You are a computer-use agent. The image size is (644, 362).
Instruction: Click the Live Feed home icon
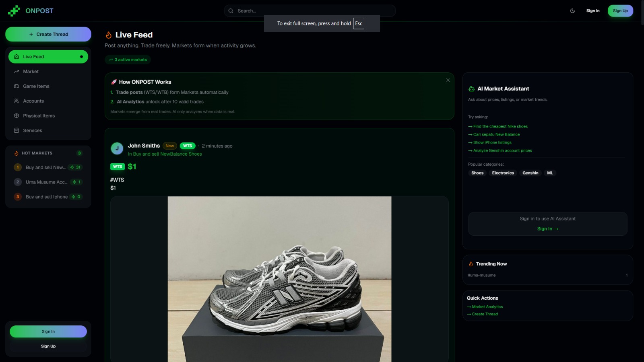pos(17,57)
